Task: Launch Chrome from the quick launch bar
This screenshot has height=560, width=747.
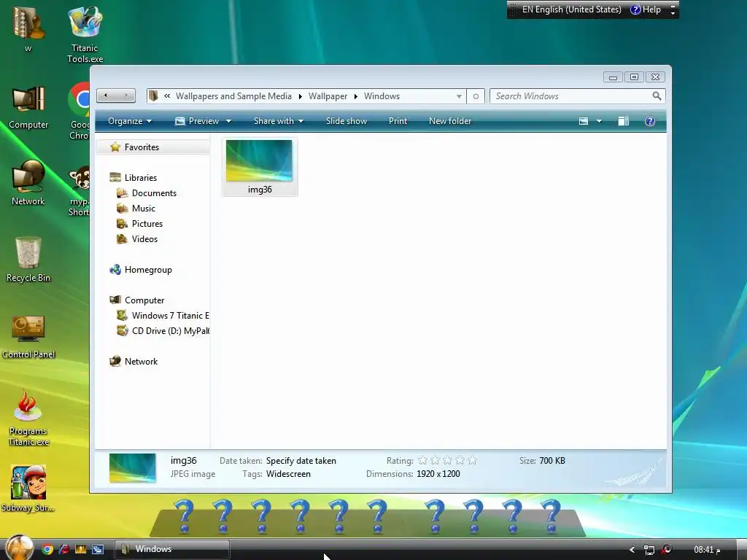Action: click(x=47, y=550)
